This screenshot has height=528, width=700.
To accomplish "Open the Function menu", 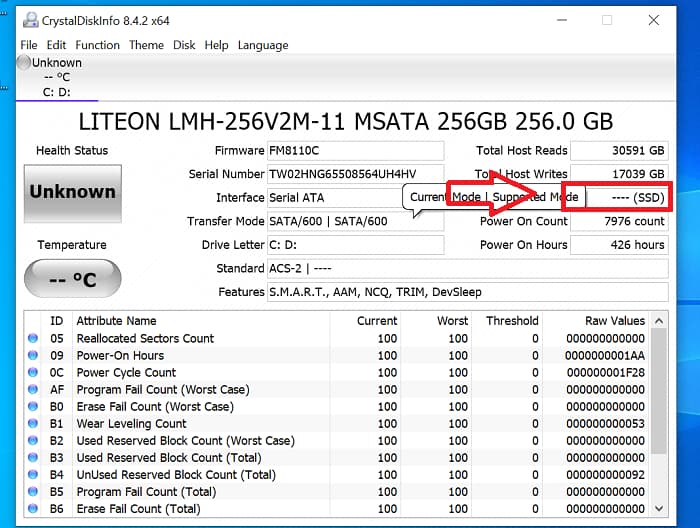I will click(97, 45).
